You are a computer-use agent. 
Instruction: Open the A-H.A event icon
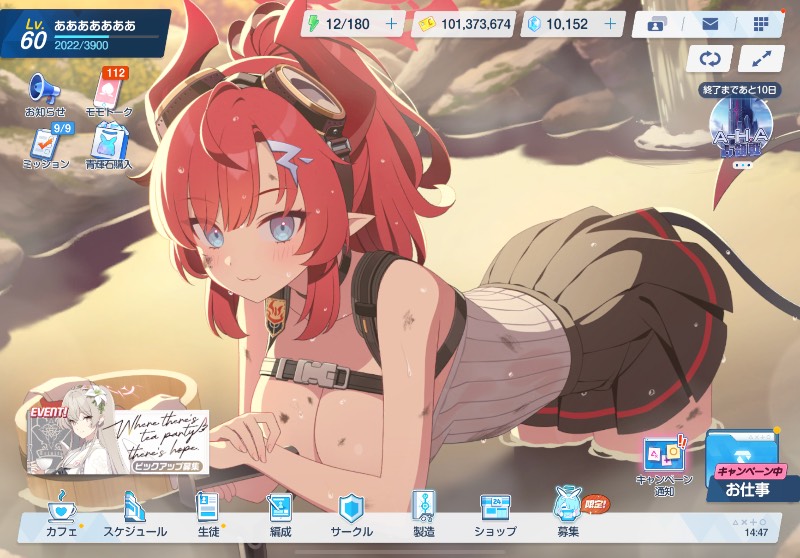tap(741, 128)
